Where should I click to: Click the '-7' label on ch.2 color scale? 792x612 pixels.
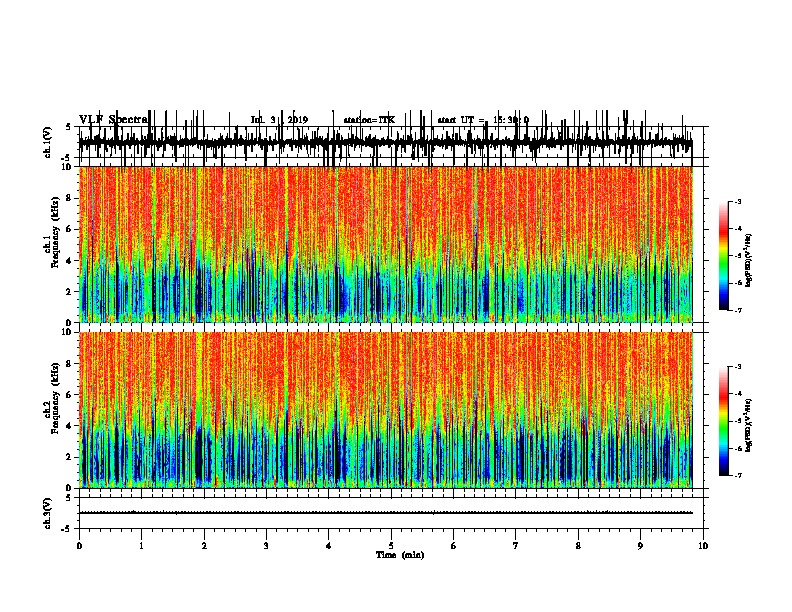(x=737, y=476)
